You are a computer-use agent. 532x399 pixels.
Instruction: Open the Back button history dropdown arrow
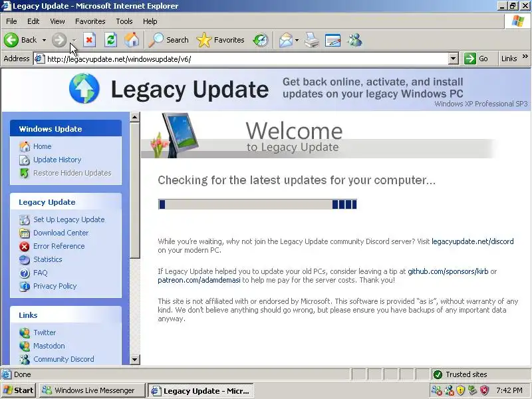[x=44, y=40]
